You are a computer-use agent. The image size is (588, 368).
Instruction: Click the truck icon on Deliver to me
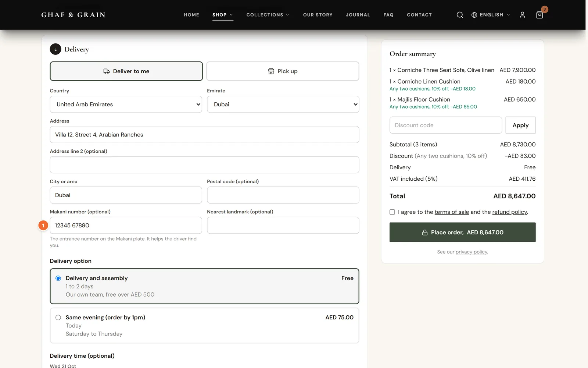pyautogui.click(x=107, y=71)
